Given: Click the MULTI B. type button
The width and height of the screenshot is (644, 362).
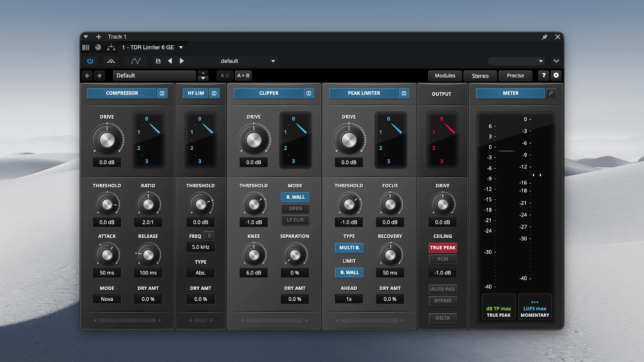Looking at the screenshot, I should [x=349, y=248].
